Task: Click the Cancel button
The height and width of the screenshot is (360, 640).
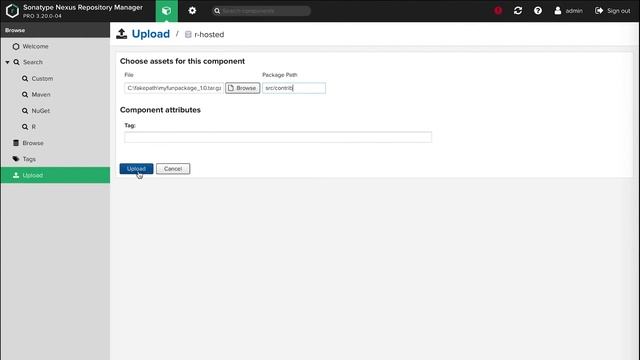Action: [173, 169]
